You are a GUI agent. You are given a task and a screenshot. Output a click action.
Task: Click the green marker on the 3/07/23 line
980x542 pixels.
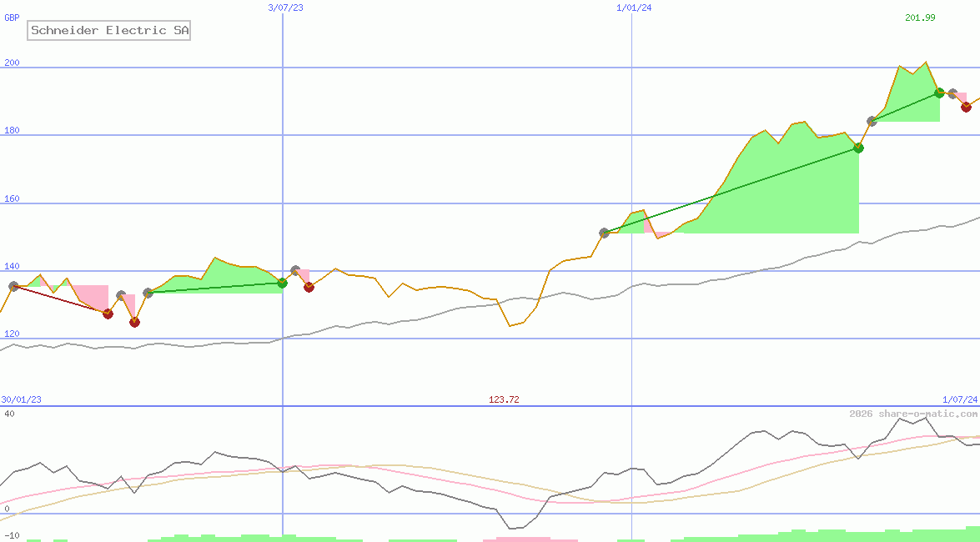tap(282, 284)
